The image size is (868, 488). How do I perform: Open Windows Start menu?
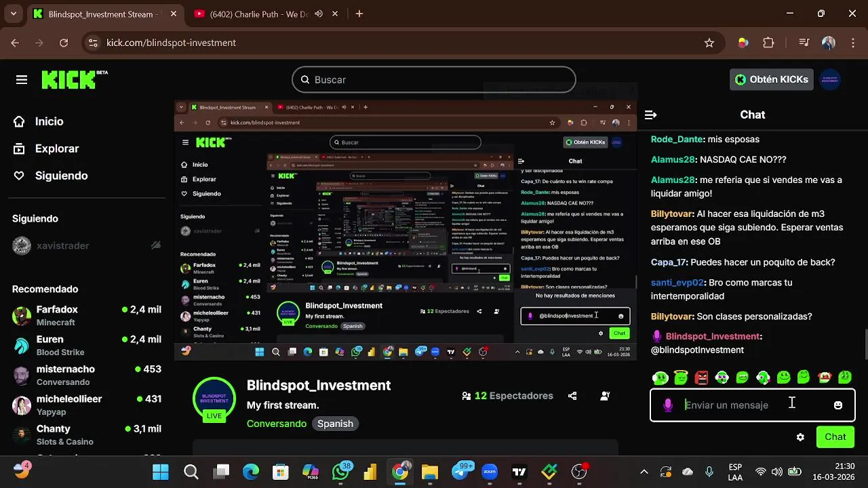pyautogui.click(x=161, y=472)
